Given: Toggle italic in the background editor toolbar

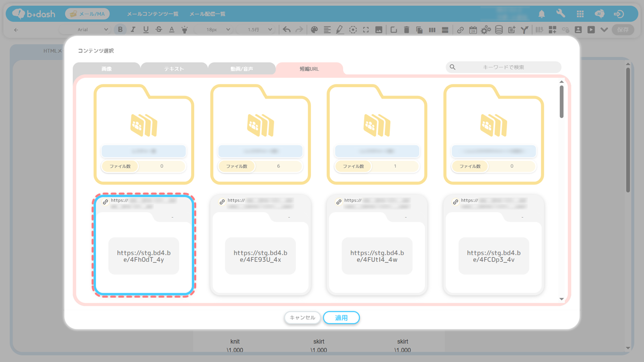Looking at the screenshot, I should (133, 30).
